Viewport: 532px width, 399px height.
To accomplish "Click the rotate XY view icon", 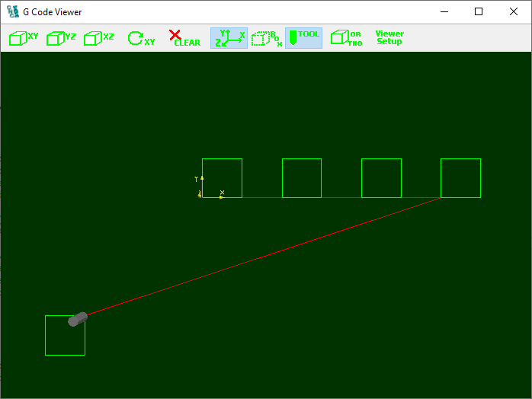I will 141,38.
